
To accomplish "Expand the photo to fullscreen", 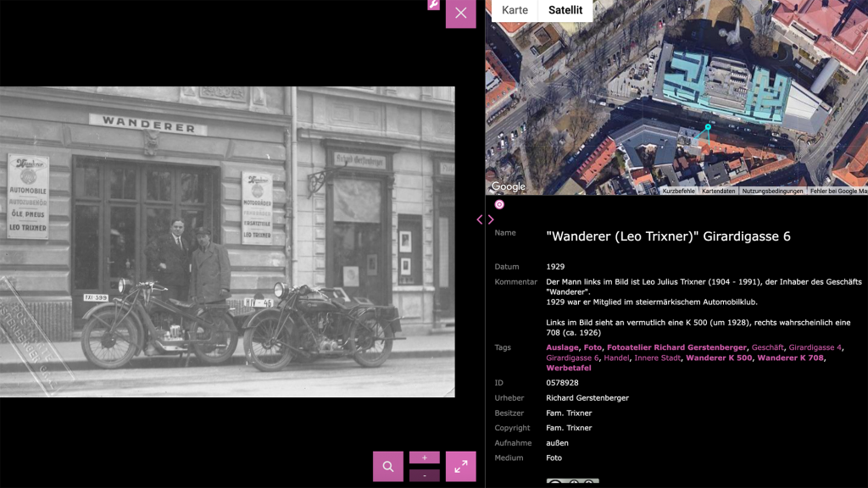I will pos(460,467).
